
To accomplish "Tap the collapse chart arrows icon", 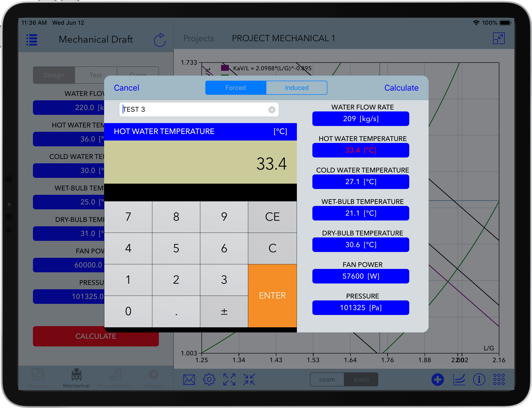I will click(249, 379).
